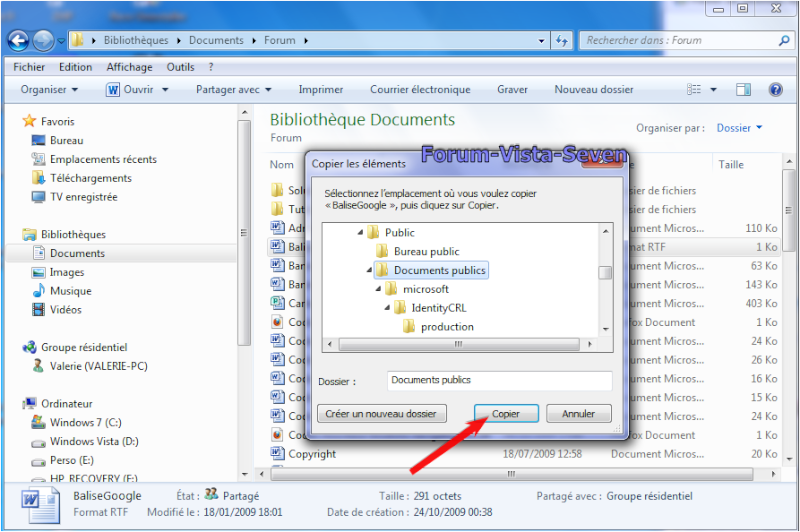Click the dialog tree horizontal scrollbar
Screen dimensions: 800x532
(459, 344)
